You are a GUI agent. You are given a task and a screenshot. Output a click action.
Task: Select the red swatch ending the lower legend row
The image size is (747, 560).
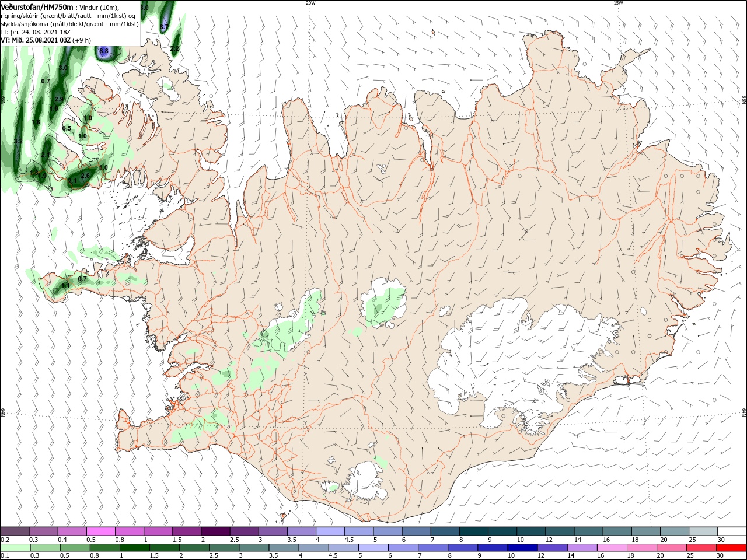click(732, 548)
